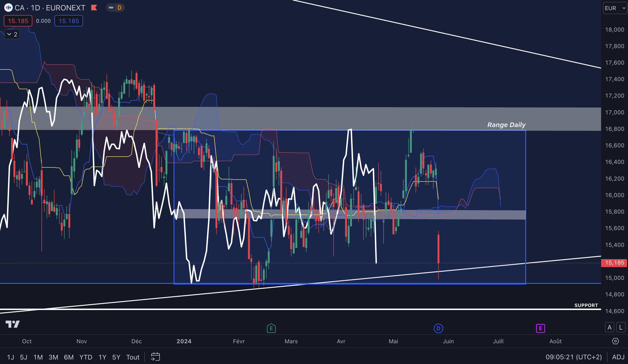The height and width of the screenshot is (364, 628).
Task: Toggle ADJ dividend adjustment
Action: [618, 357]
